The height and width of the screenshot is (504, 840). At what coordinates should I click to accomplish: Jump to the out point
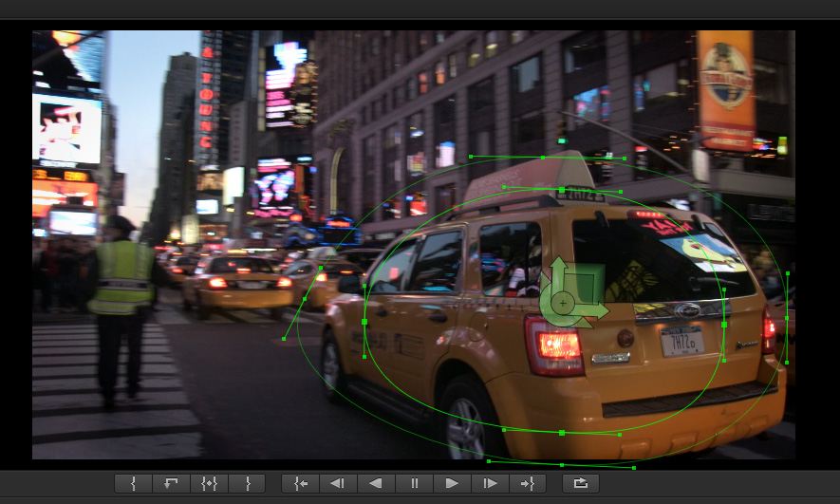coord(528,483)
